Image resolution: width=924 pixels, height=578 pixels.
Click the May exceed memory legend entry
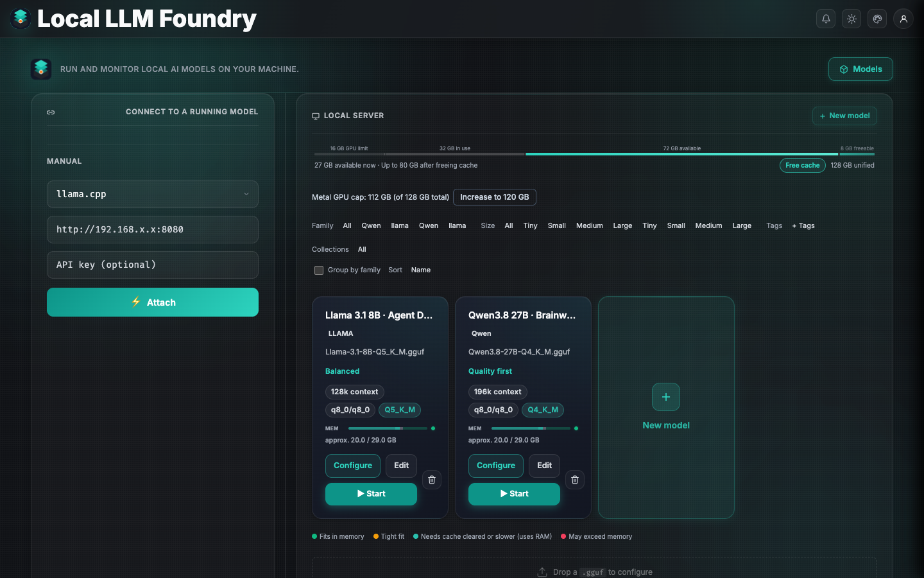[x=596, y=536]
